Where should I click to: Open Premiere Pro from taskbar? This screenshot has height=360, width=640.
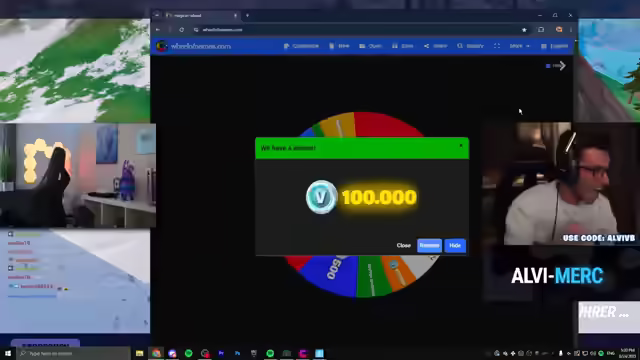click(x=221, y=353)
